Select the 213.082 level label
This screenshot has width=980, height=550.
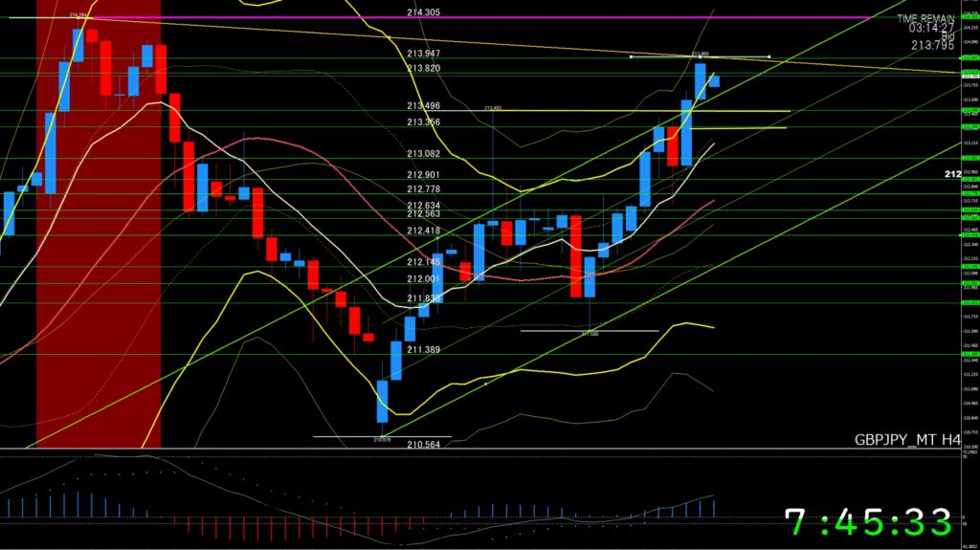[423, 154]
